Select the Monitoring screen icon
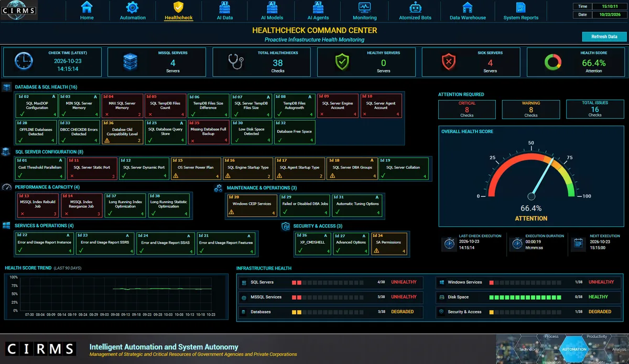 pyautogui.click(x=364, y=7)
